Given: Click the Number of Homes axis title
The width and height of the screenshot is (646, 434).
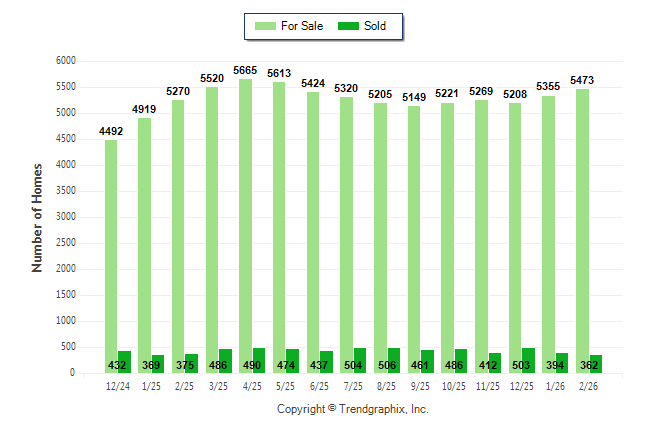Looking at the screenshot, I should coord(37,217).
